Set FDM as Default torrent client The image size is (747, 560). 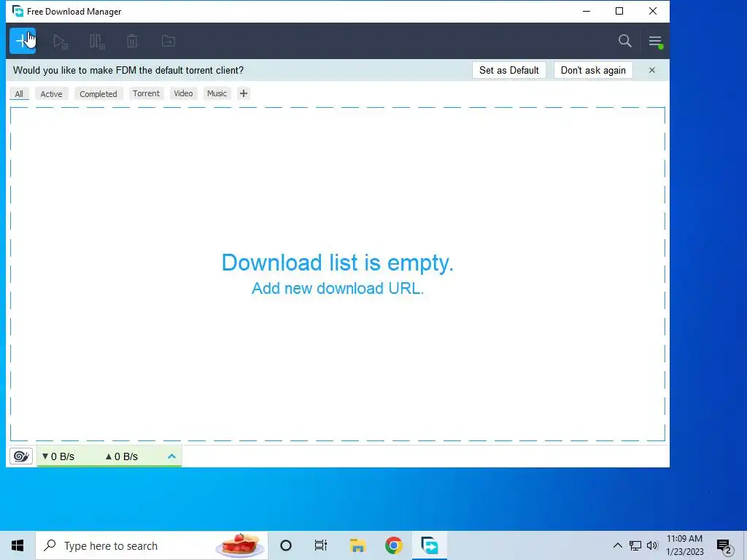(508, 71)
